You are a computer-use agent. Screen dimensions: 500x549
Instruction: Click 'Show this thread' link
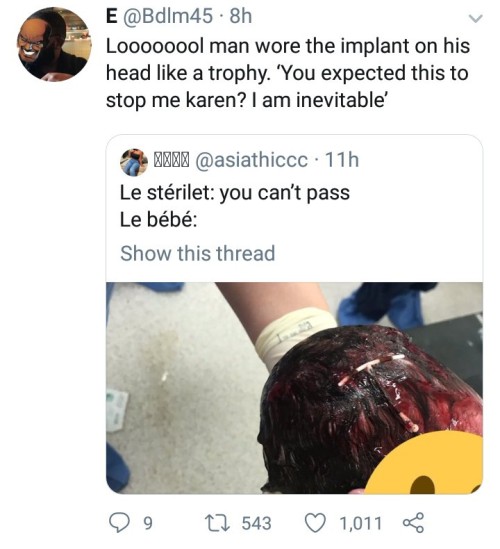[197, 253]
